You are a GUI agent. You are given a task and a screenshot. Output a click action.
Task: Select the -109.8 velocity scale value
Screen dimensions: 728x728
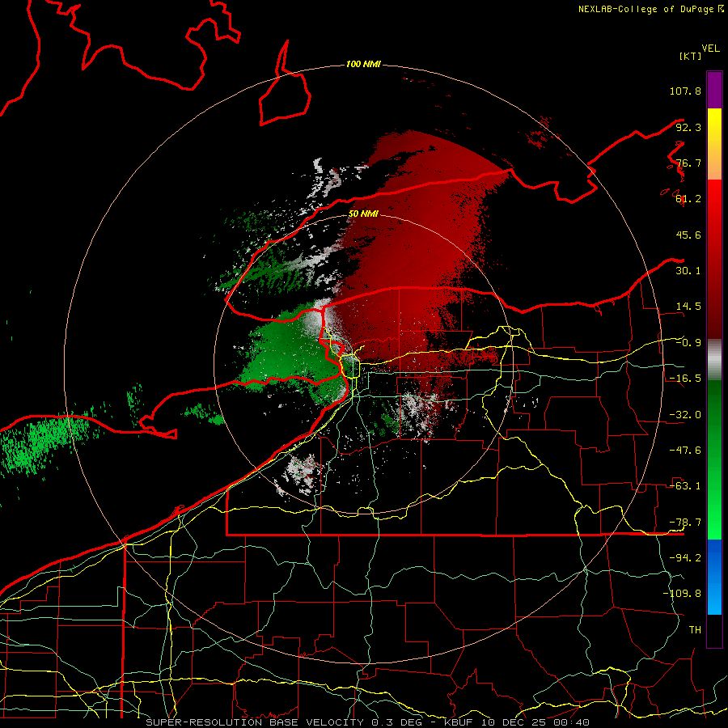click(683, 594)
